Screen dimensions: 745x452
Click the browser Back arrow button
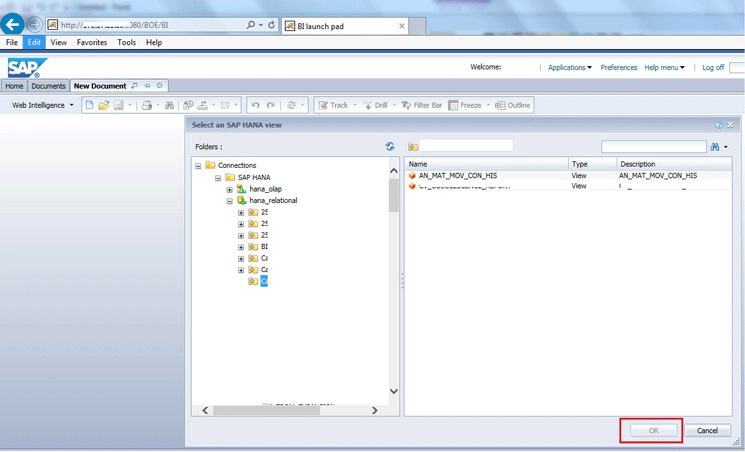pyautogui.click(x=12, y=24)
